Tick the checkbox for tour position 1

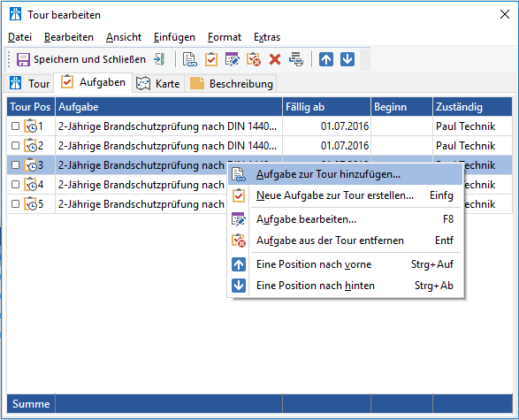pyautogui.click(x=15, y=126)
